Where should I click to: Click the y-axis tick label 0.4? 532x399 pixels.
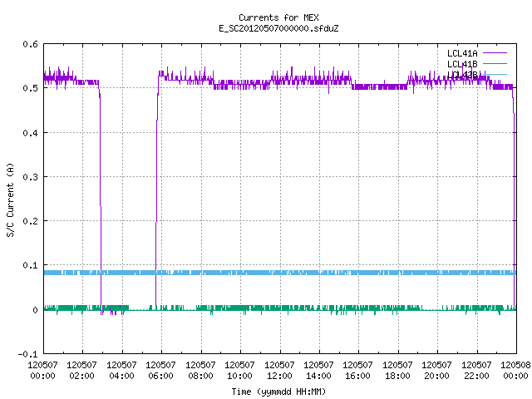[x=30, y=133]
